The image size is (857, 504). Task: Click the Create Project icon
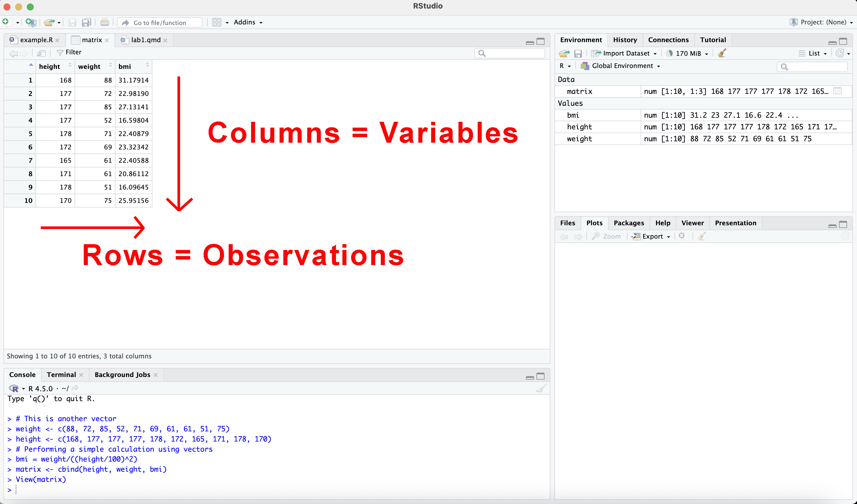click(31, 22)
